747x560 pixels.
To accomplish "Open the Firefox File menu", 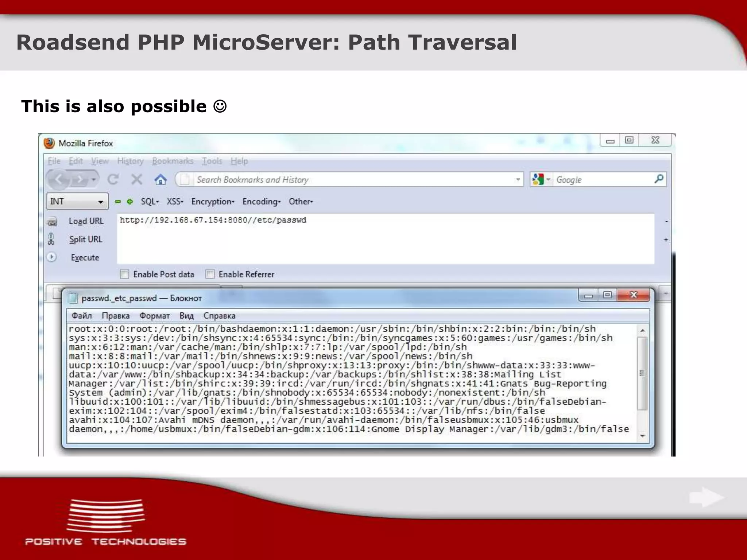I will pyautogui.click(x=54, y=161).
